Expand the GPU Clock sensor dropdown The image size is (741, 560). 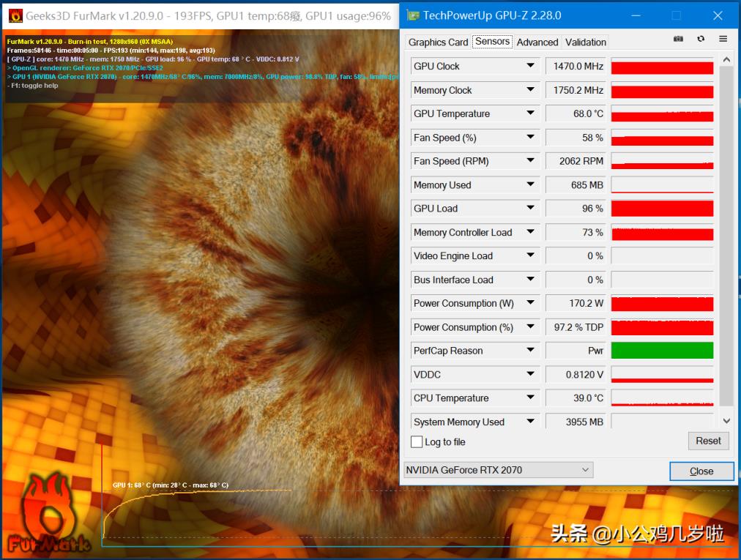(x=530, y=66)
